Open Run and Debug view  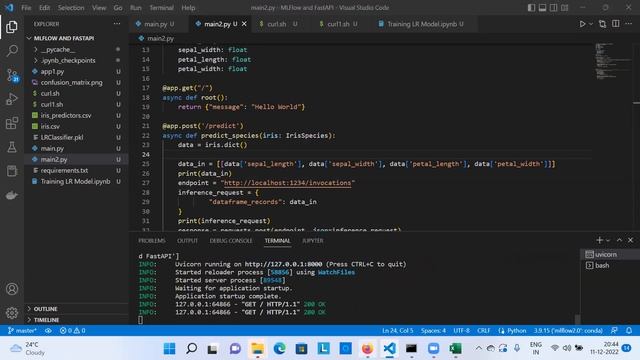click(x=12, y=99)
